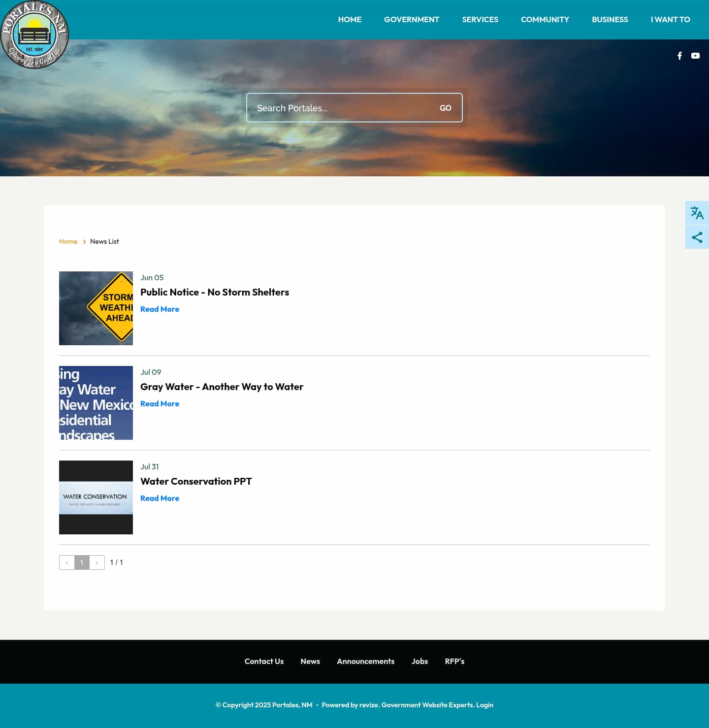
Task: Open the GOVERNMENT navigation menu
Action: (x=412, y=20)
